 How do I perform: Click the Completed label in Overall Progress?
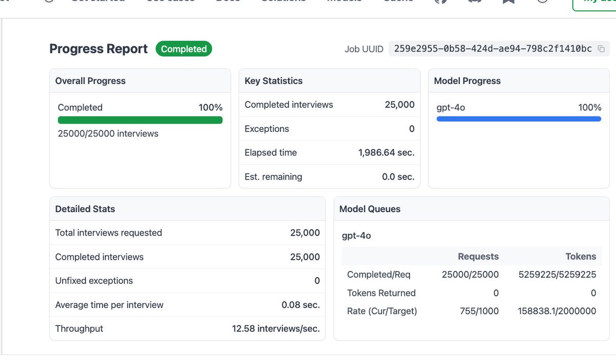coord(80,107)
